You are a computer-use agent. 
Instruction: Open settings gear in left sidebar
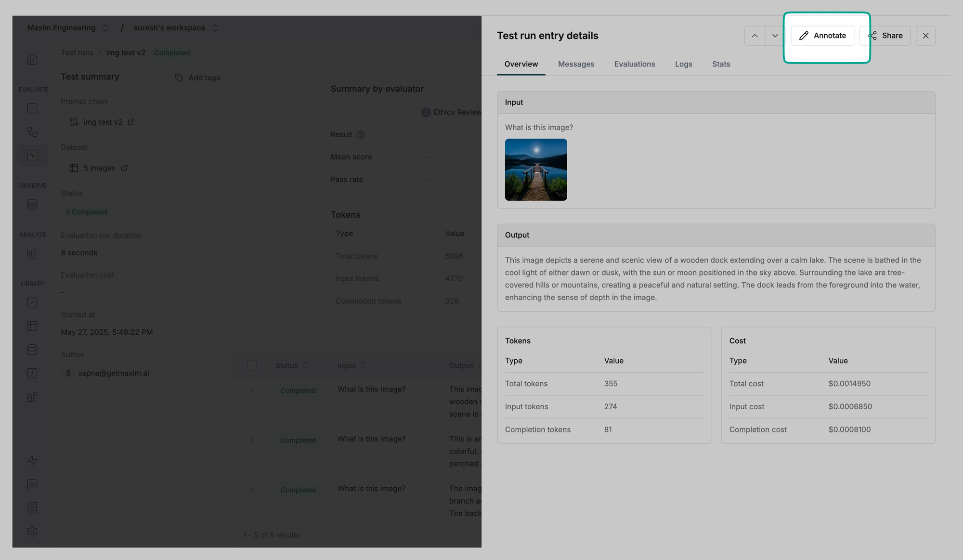click(32, 532)
